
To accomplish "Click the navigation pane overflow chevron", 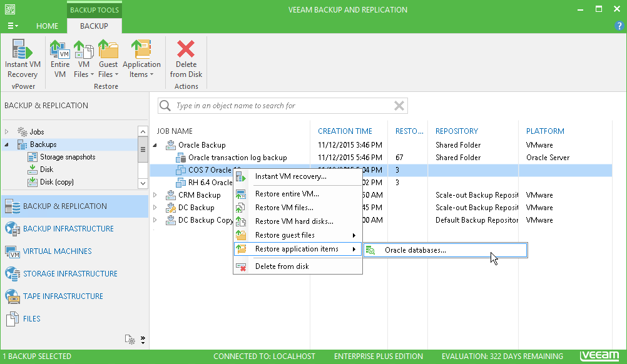I will click(143, 340).
